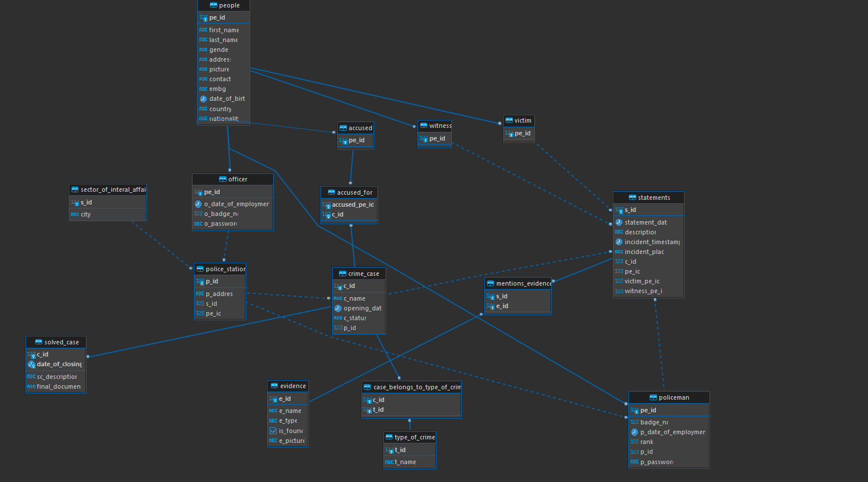Click the clock icon beside opening_date in crime_case
The image size is (868, 482).
[338, 308]
